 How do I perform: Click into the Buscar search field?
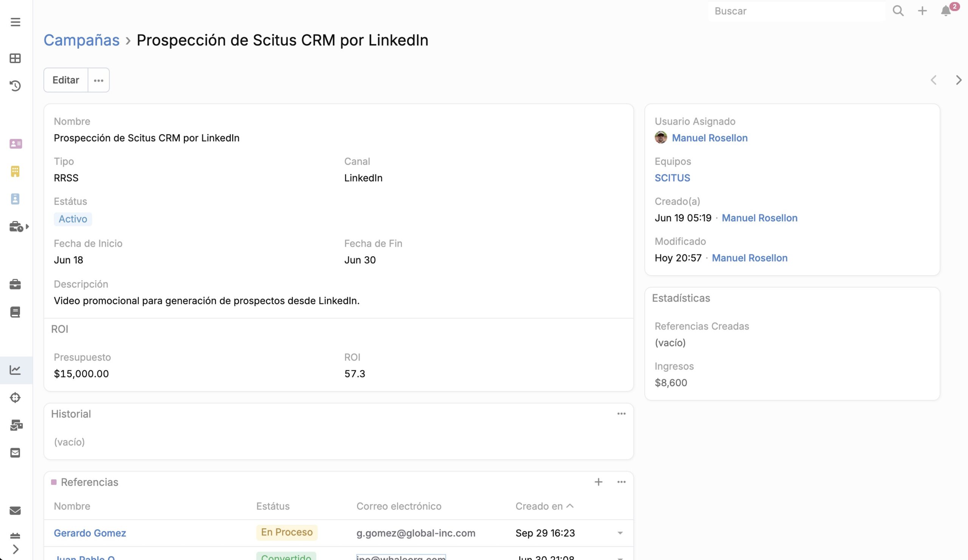(796, 11)
